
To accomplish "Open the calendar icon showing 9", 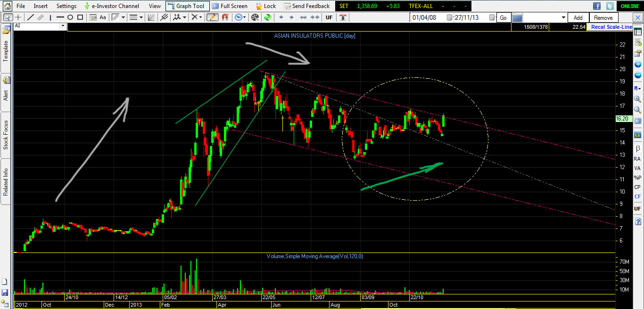I will point(343,17).
